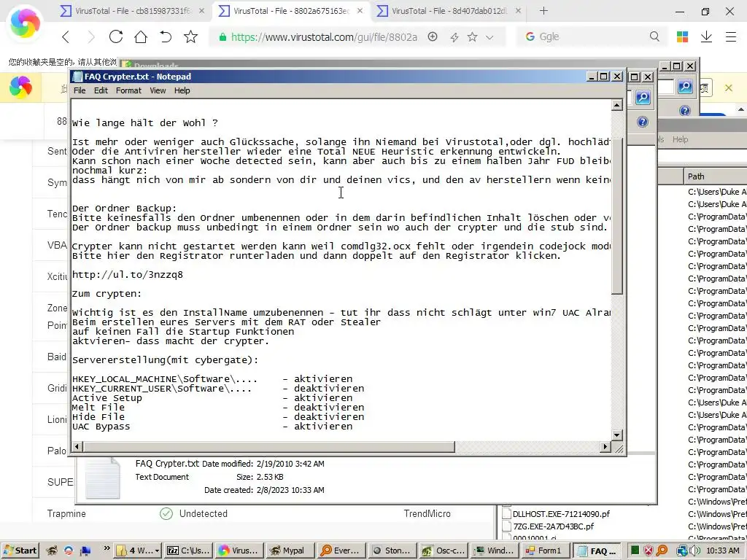Switch to 7-Zip C:\Us... taskbar window
The height and width of the screenshot is (560, 747).
pos(188,551)
